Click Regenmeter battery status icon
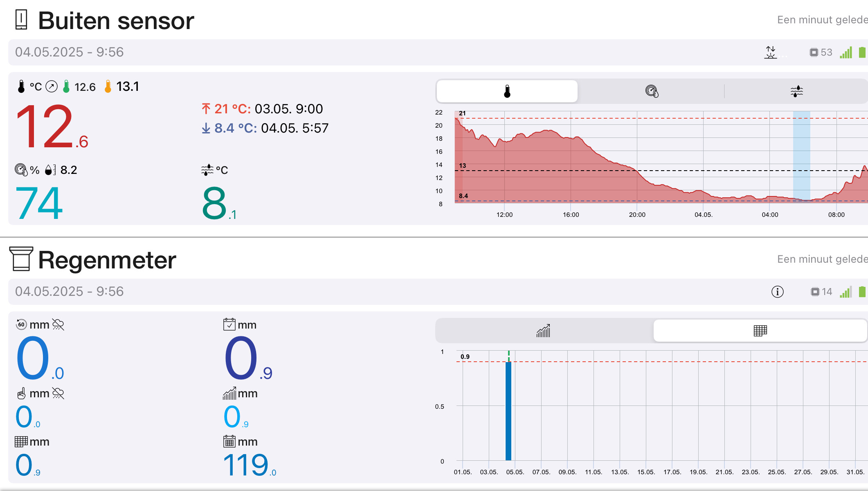Screen dimensions: 868x491 pyautogui.click(x=862, y=292)
